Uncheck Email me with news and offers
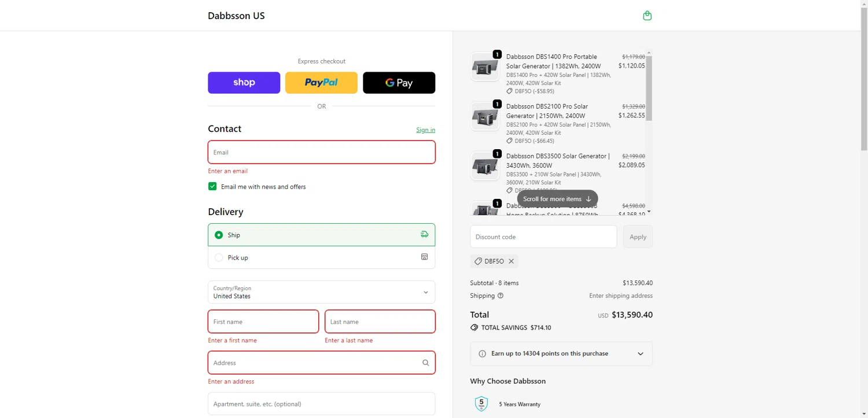 212,186
